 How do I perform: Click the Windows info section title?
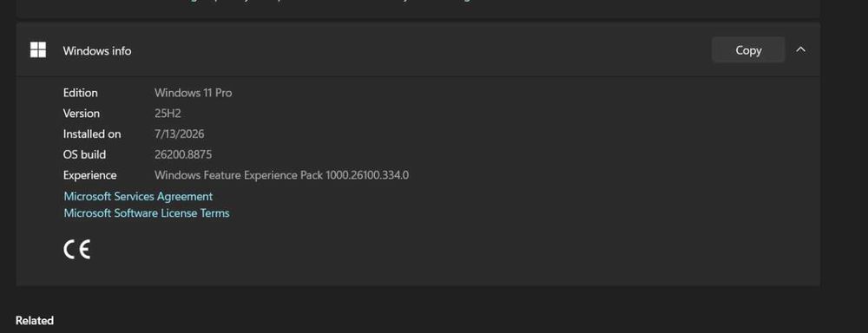click(x=97, y=51)
